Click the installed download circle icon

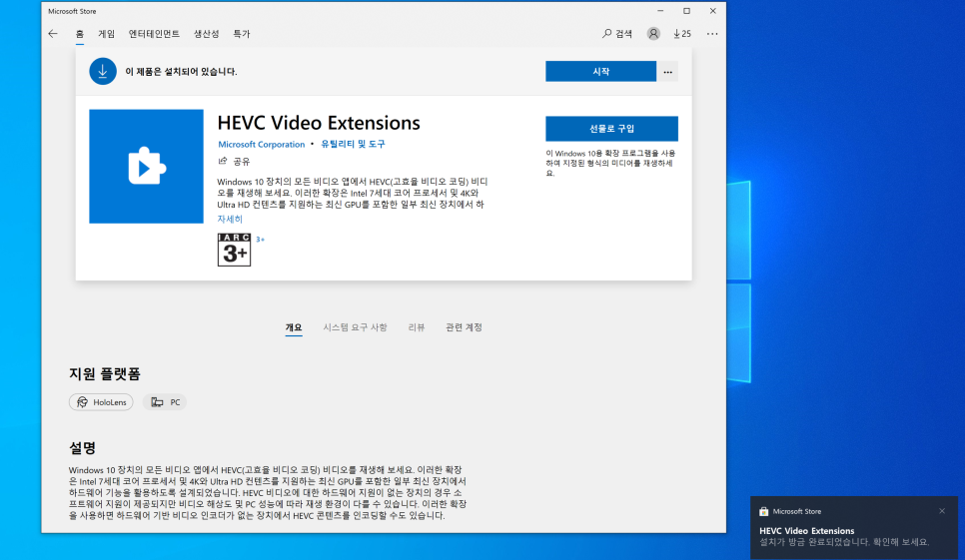[x=103, y=71]
